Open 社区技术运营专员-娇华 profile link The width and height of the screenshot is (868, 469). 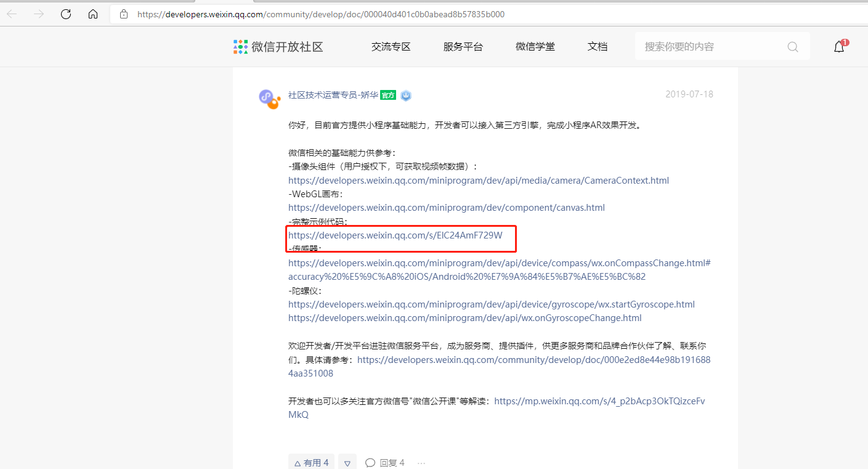click(x=333, y=95)
